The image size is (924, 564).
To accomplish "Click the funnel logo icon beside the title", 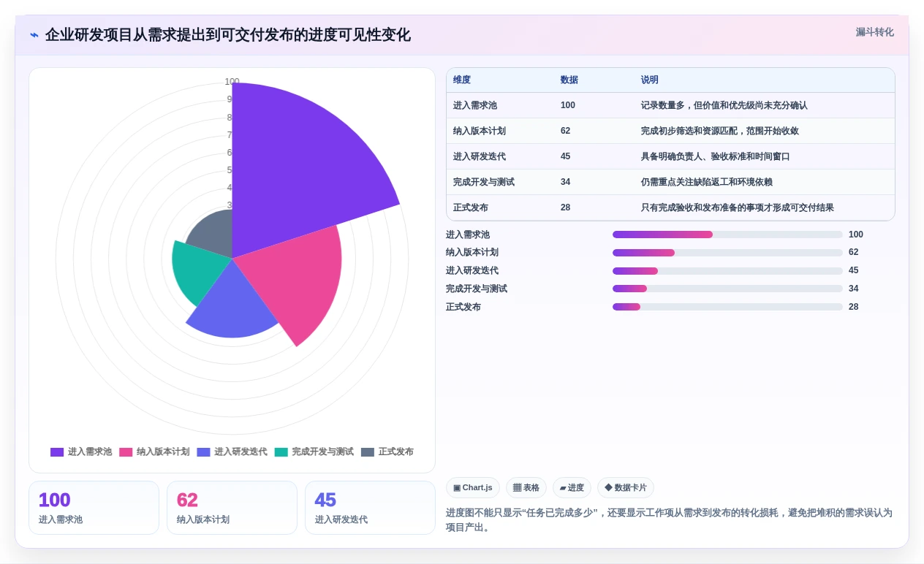I will 34,35.
